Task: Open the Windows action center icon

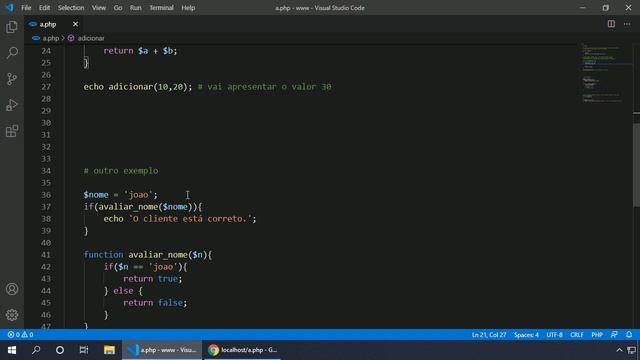Action: (632, 350)
